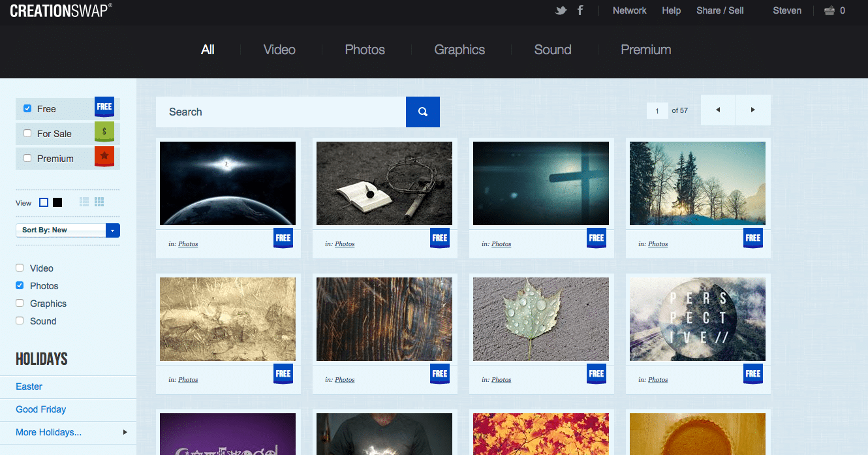This screenshot has height=455, width=868.
Task: Open the earth from space thumbnail
Action: click(228, 183)
